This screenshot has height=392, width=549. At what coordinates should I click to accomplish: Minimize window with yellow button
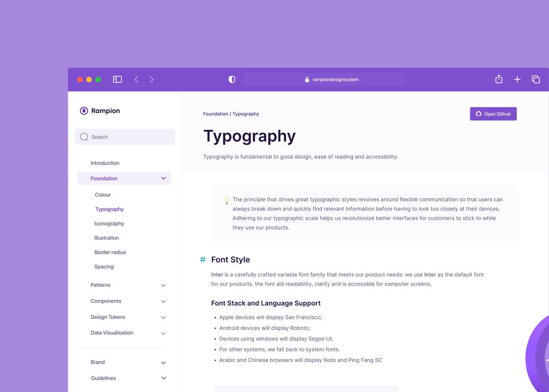(x=89, y=79)
